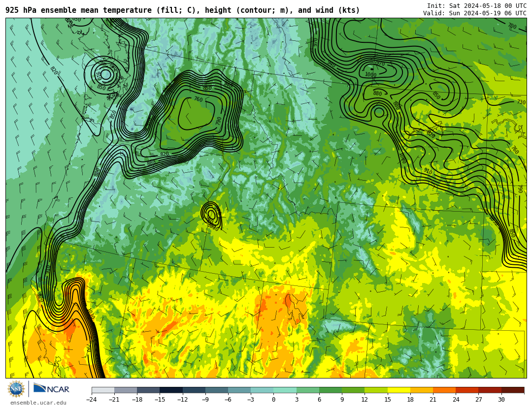
Task: Pick the orange 21 to 24 colorbar swatch
Action: click(x=444, y=390)
